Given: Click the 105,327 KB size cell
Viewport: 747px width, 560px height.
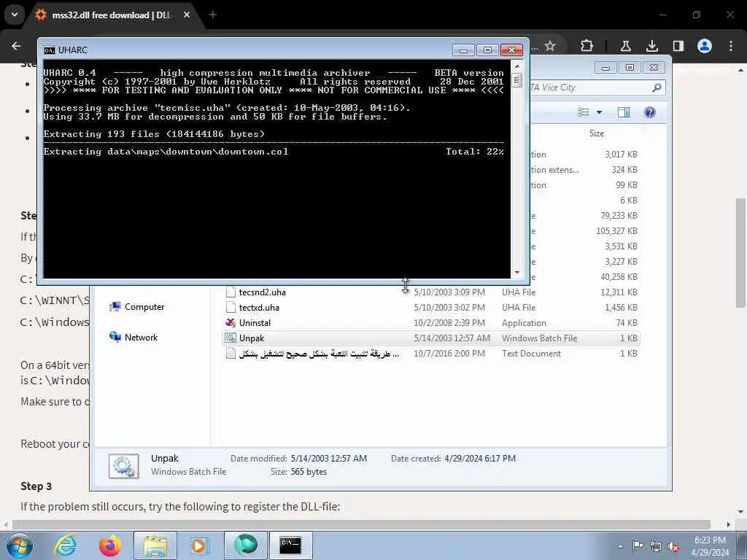Looking at the screenshot, I should (616, 231).
